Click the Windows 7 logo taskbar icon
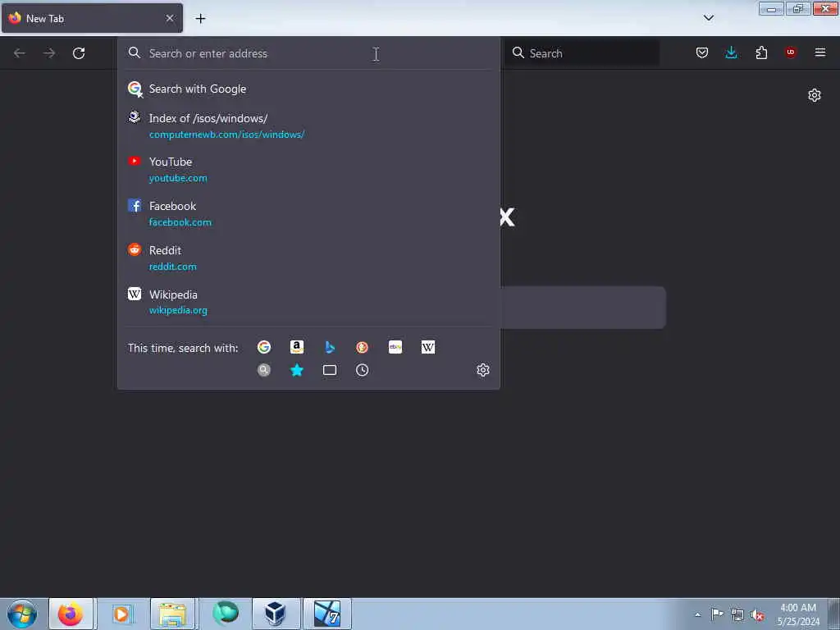Screen dimensions: 840x630 (326, 614)
